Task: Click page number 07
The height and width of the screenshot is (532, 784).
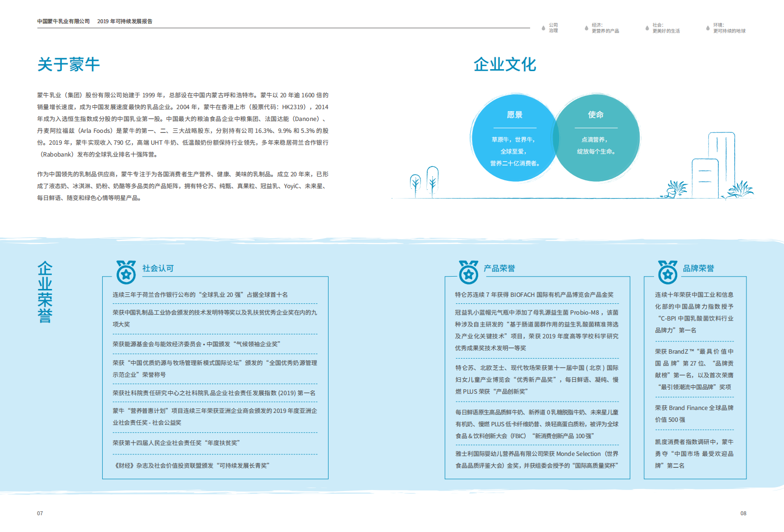Action: (x=40, y=513)
